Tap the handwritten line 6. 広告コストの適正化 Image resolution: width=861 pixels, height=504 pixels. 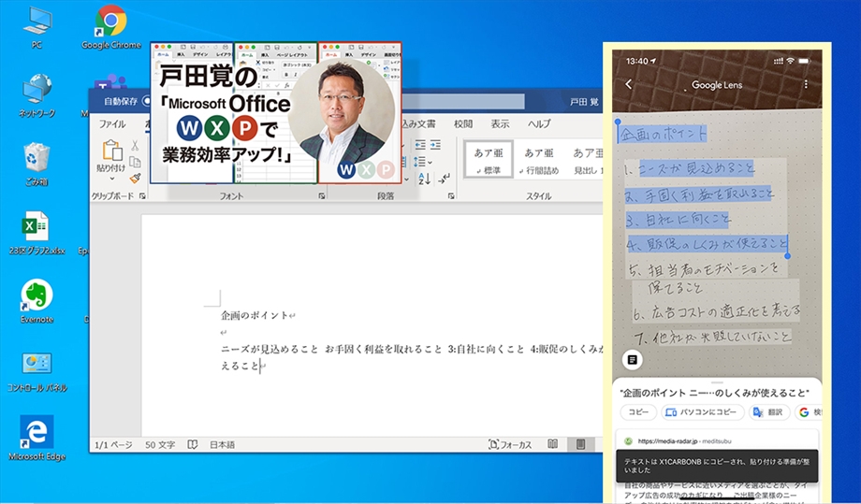717,312
